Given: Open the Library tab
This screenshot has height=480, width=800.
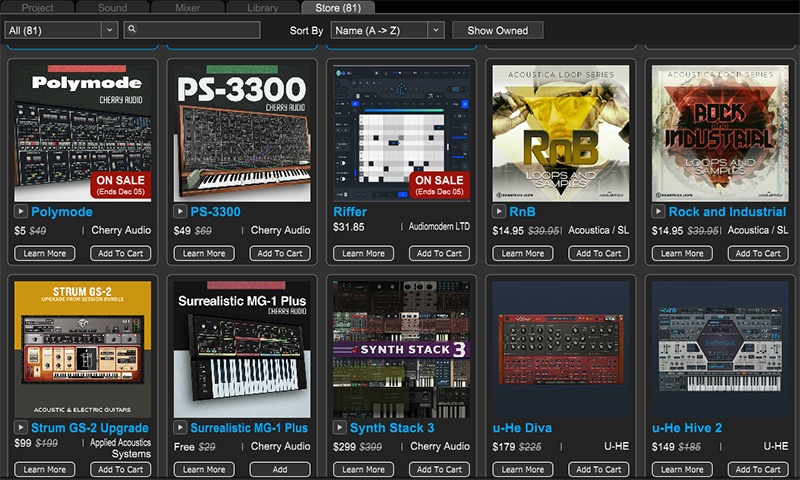Looking at the screenshot, I should [x=263, y=8].
